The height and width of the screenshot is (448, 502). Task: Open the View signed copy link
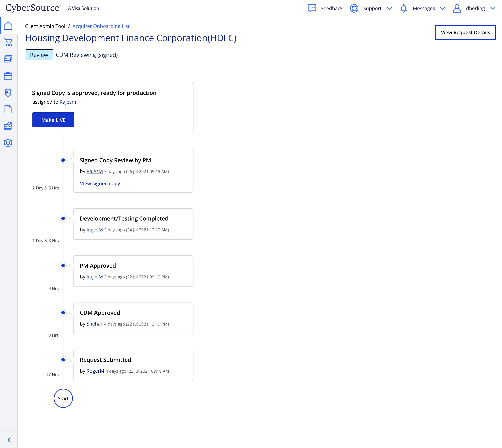[100, 183]
